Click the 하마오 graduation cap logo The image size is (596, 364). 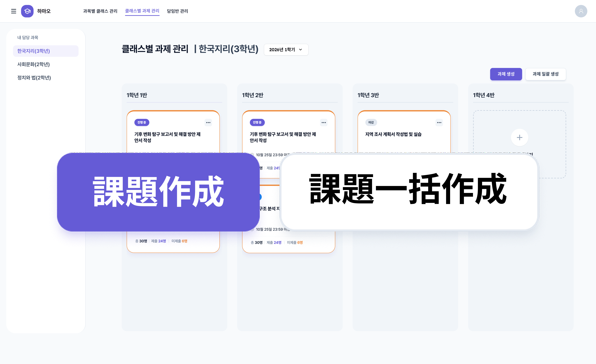27,11
